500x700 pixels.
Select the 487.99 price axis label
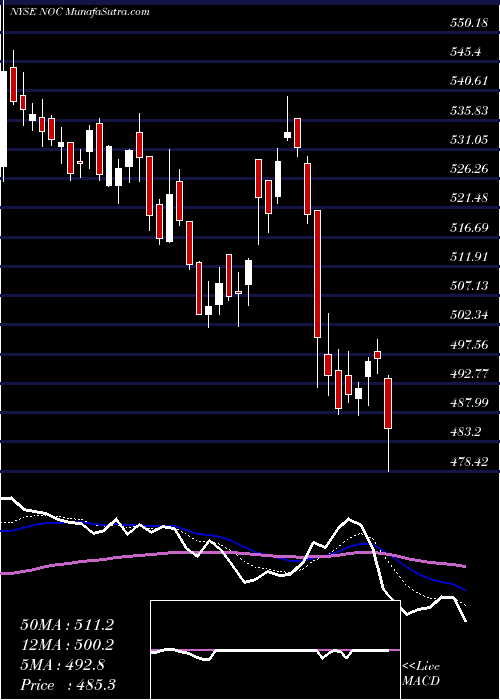pos(470,403)
